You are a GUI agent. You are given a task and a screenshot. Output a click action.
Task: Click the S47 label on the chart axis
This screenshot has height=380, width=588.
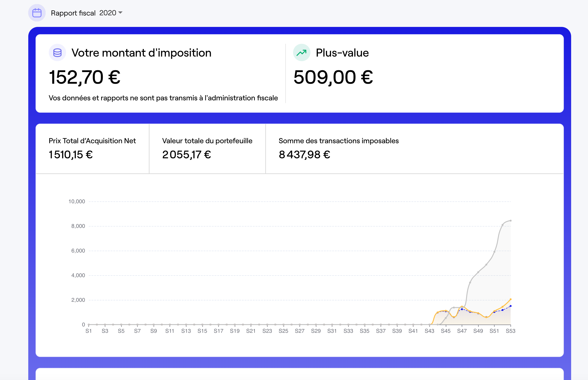(462, 331)
